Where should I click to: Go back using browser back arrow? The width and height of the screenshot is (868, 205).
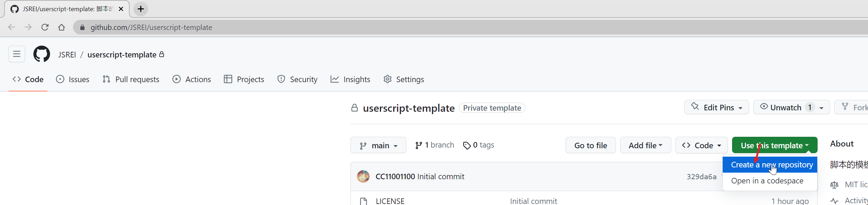[11, 27]
